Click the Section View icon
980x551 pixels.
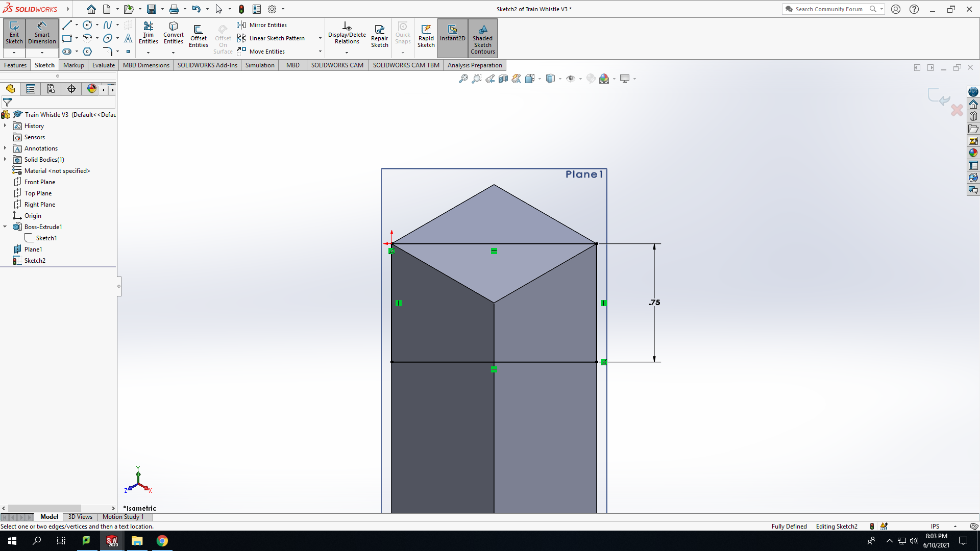point(503,79)
